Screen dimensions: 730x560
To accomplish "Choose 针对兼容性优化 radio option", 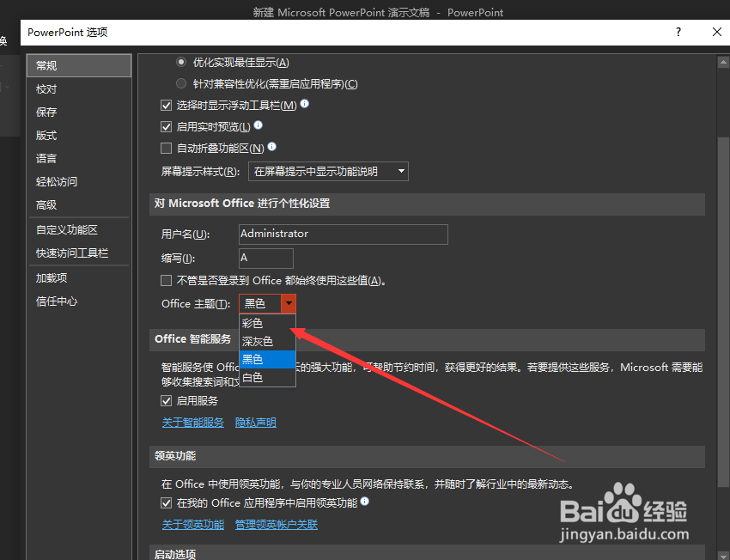I will coord(181,84).
